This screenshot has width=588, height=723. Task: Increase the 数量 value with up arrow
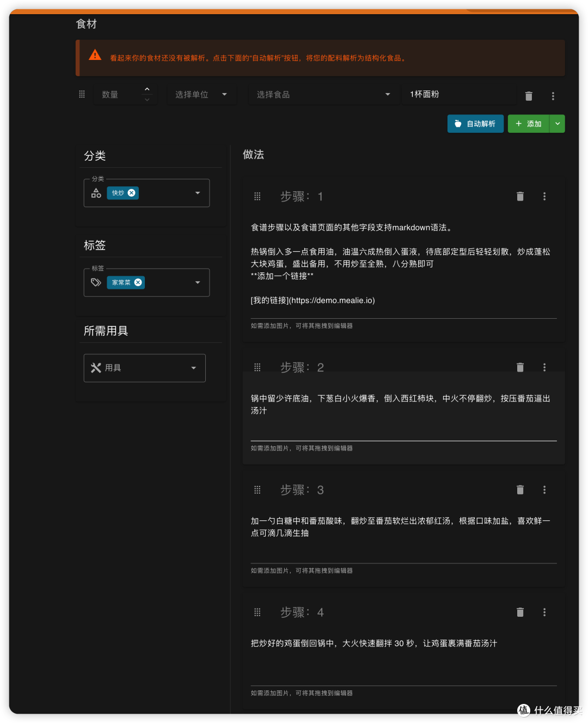[147, 89]
